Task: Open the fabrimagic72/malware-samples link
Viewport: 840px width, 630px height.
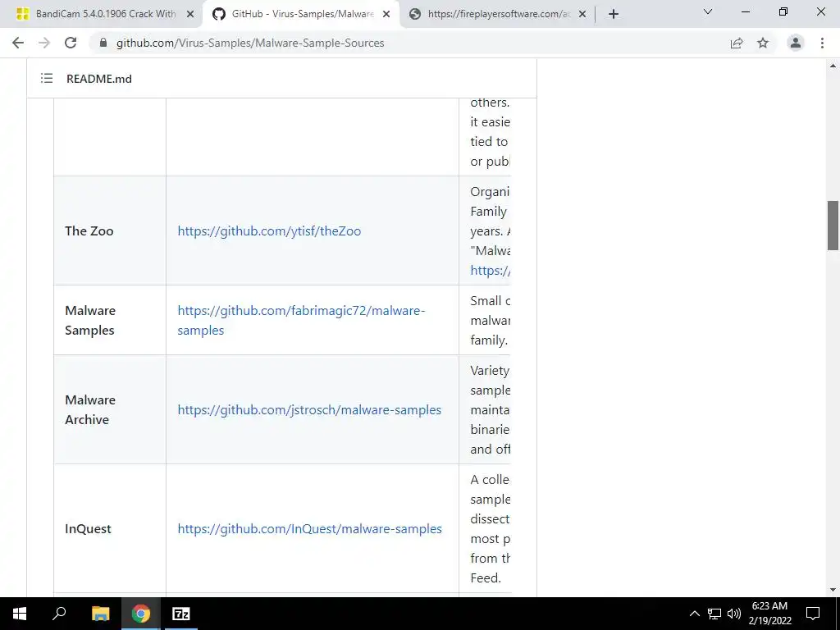Action: pyautogui.click(x=301, y=321)
